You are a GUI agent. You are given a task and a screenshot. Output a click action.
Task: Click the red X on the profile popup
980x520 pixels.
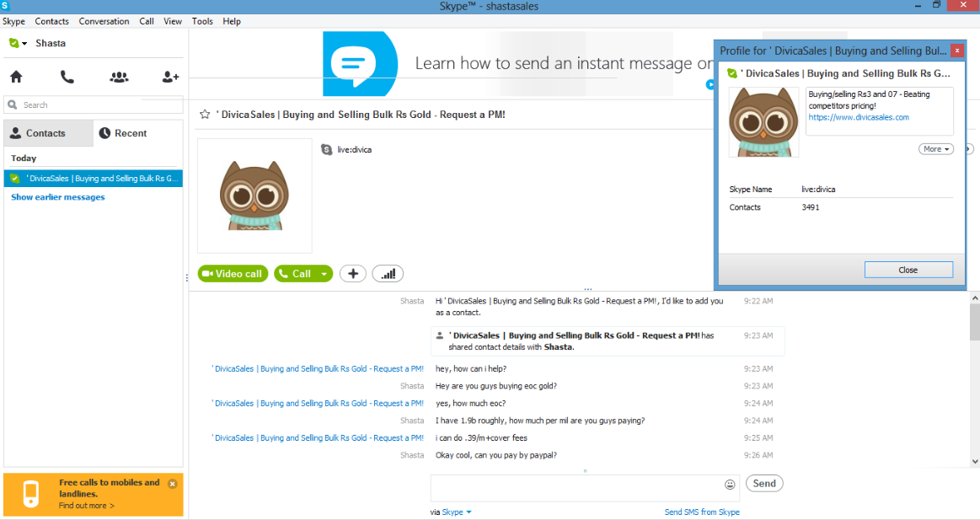point(957,51)
